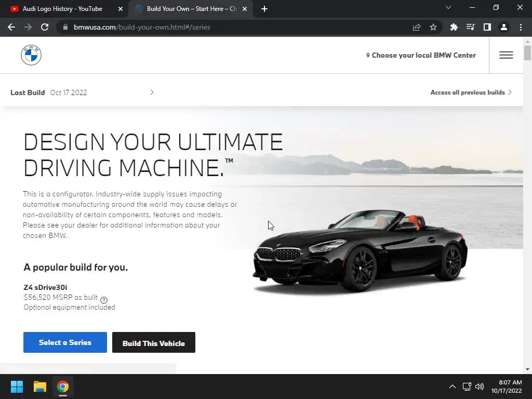Viewport: 532px width, 399px height.
Task: Expand Last Build chevron arrow
Action: pyautogui.click(x=152, y=92)
